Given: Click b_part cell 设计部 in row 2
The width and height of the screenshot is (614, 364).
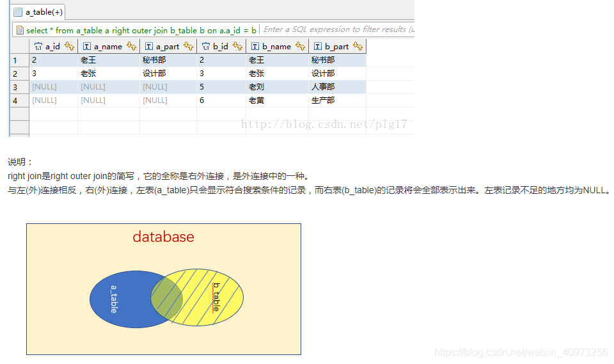Looking at the screenshot, I should pyautogui.click(x=338, y=74).
